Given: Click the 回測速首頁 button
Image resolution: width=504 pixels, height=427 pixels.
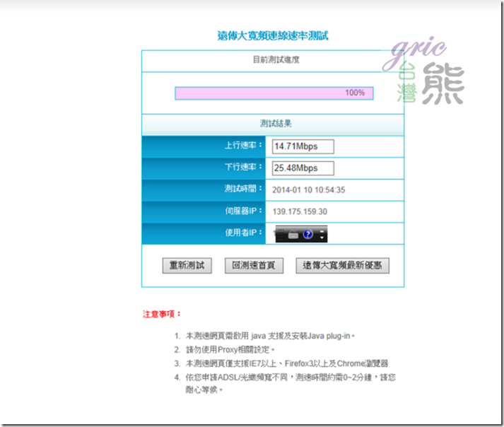Looking at the screenshot, I should pyautogui.click(x=254, y=266).
